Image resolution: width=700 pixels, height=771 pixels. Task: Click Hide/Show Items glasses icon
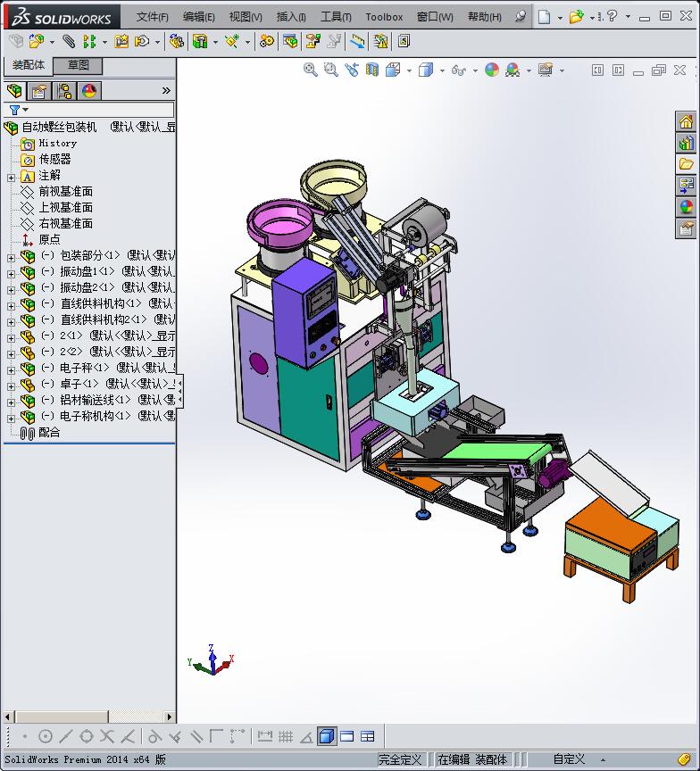click(458, 70)
